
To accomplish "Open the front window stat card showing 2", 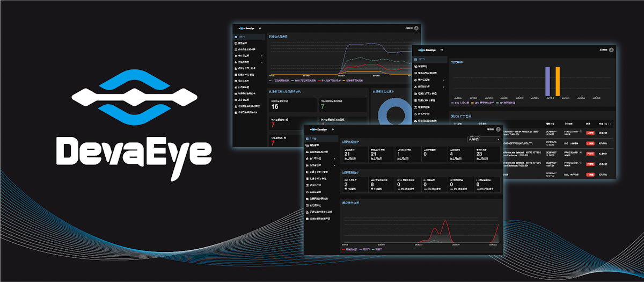I will click(x=355, y=185).
